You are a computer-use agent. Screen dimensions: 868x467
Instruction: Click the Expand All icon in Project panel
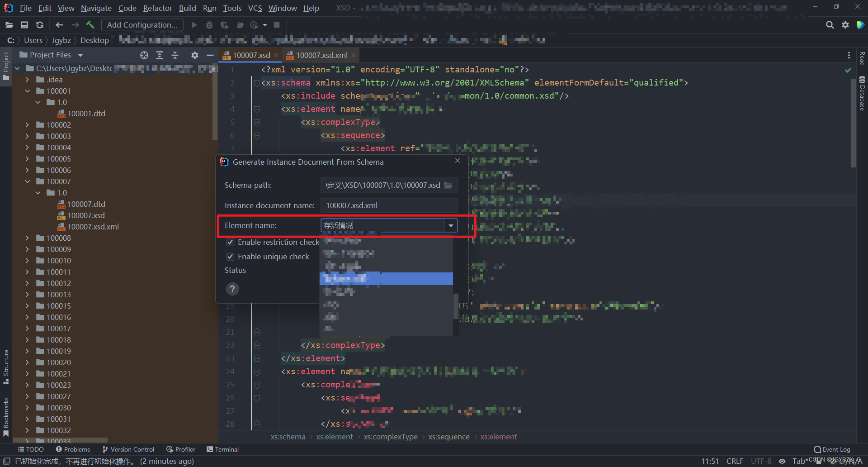[x=160, y=55]
